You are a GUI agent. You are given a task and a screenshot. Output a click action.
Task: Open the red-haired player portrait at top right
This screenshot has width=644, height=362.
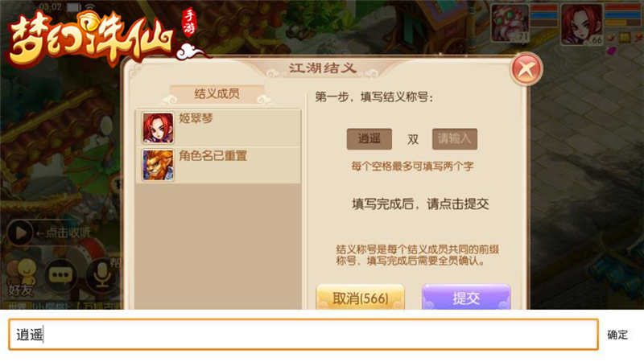[x=582, y=24]
